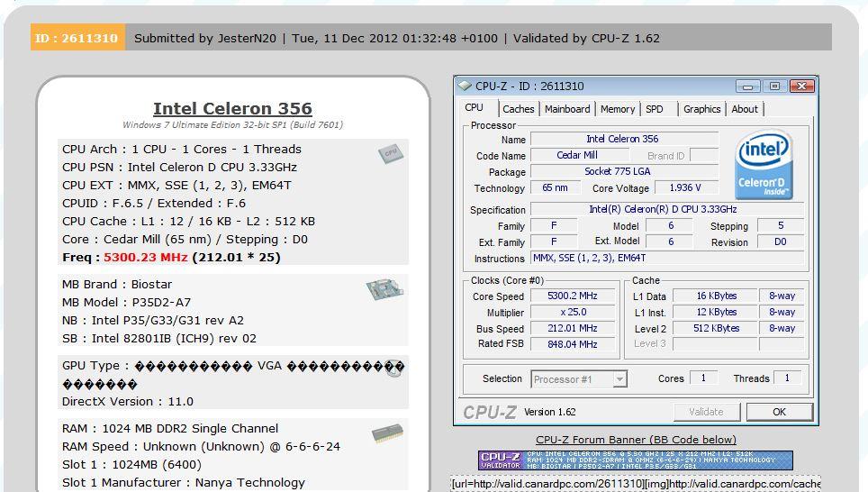
Task: Click the MB Model P35D2-A7 line
Action: point(126,303)
